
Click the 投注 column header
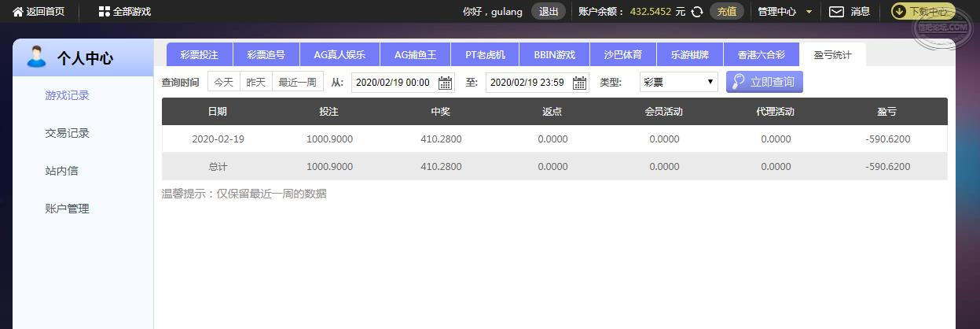coord(329,112)
